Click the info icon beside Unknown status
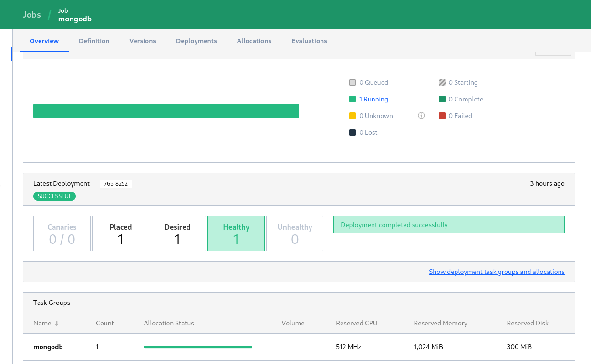This screenshot has height=364, width=591. tap(421, 116)
